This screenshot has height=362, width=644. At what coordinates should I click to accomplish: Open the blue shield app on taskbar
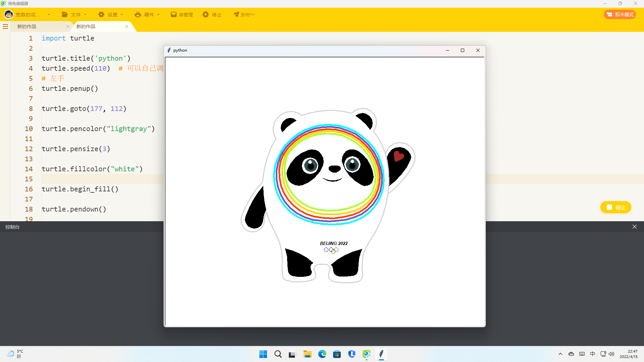pyautogui.click(x=352, y=354)
